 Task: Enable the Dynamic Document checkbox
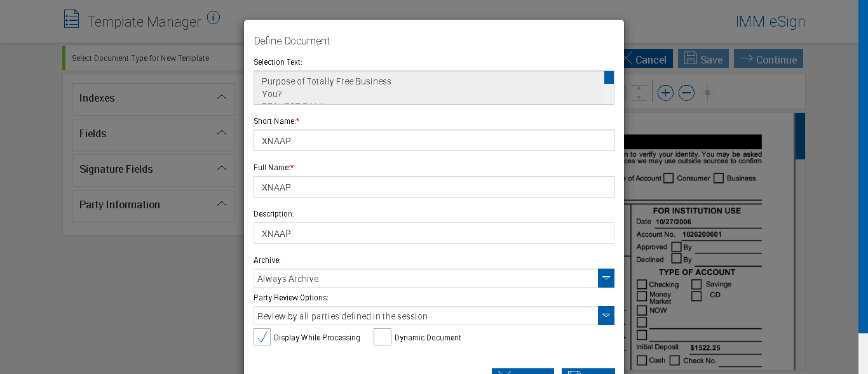pos(383,337)
